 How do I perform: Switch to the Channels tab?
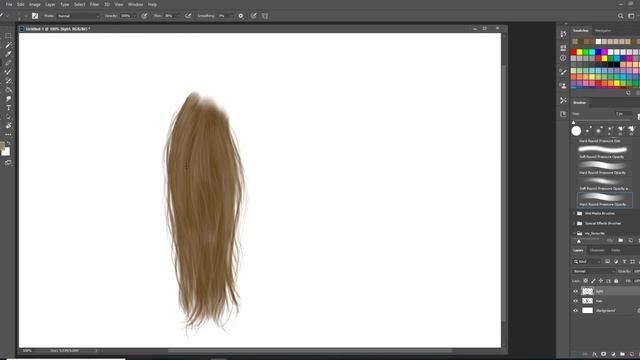pyautogui.click(x=597, y=250)
